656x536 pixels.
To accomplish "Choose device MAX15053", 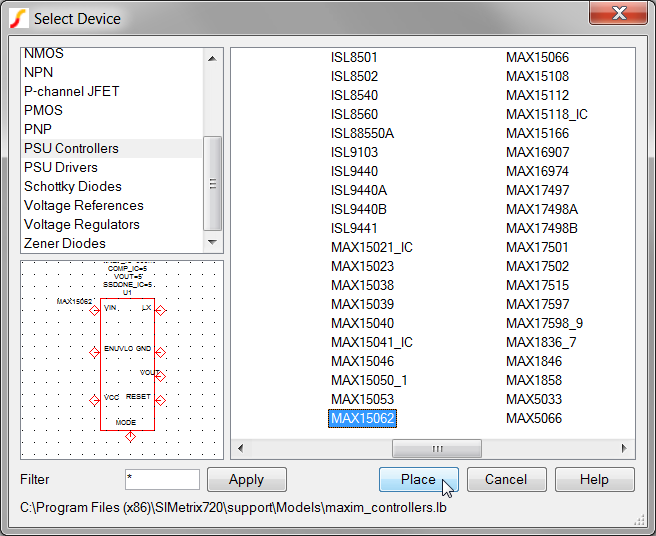I will pos(363,400).
